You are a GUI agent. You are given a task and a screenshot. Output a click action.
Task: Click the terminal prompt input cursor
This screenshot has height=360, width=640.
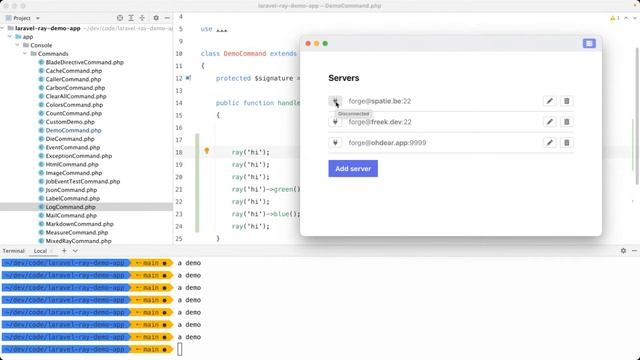pos(180,349)
